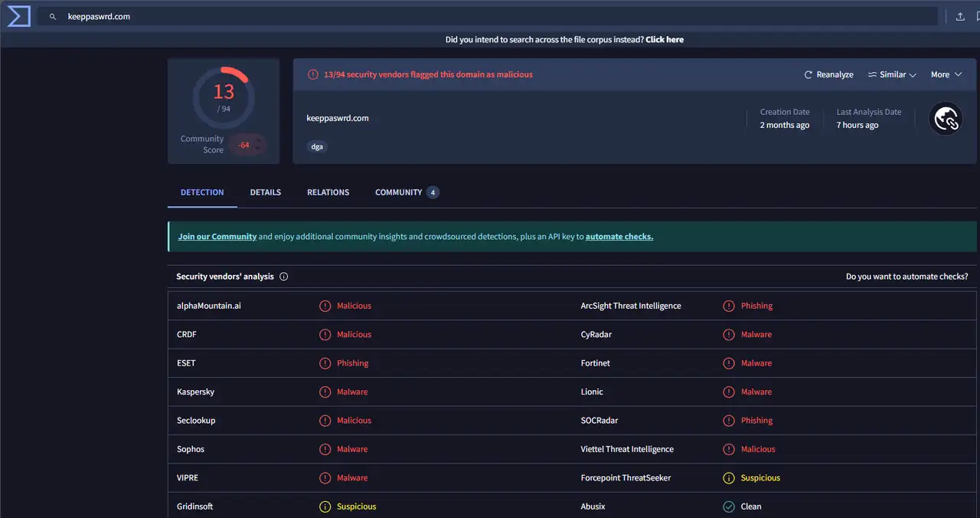Click the 'Viettel Threat Intelligence' vendor name
The image size is (980, 518).
click(x=627, y=449)
